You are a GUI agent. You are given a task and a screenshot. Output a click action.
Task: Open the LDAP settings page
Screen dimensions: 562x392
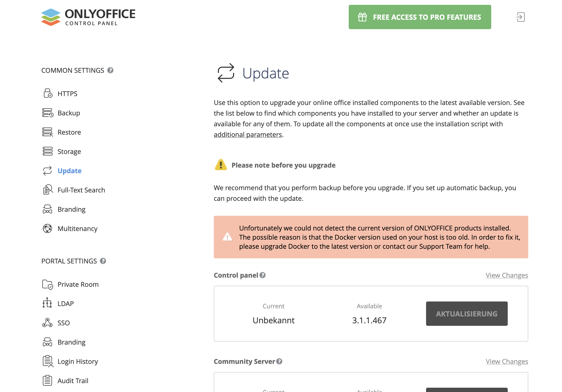coord(65,304)
